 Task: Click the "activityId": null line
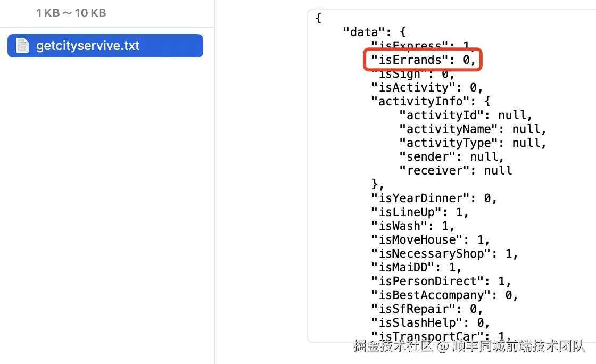coord(466,115)
